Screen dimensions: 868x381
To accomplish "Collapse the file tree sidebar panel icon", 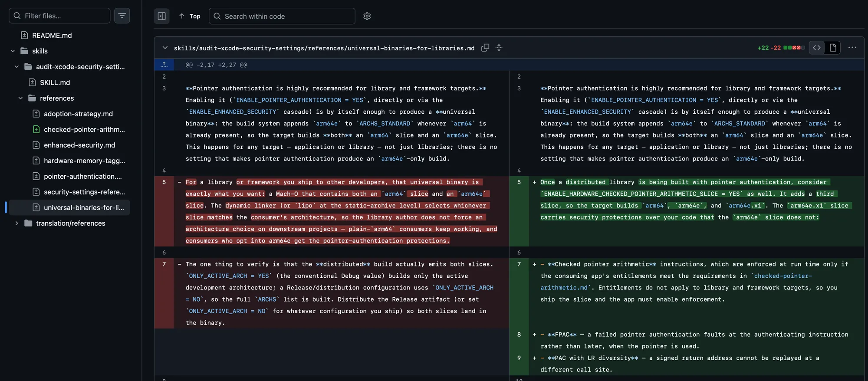I will (161, 16).
